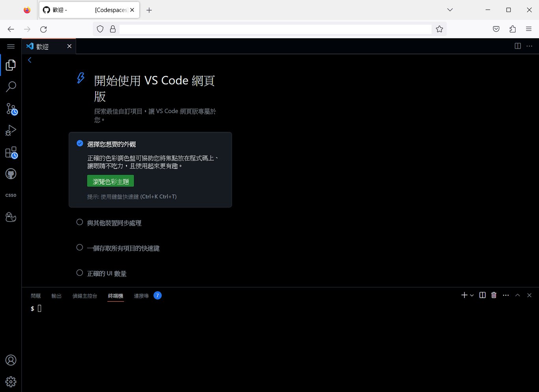Mark the 正確的 UI 數量 step circle

click(x=80, y=273)
